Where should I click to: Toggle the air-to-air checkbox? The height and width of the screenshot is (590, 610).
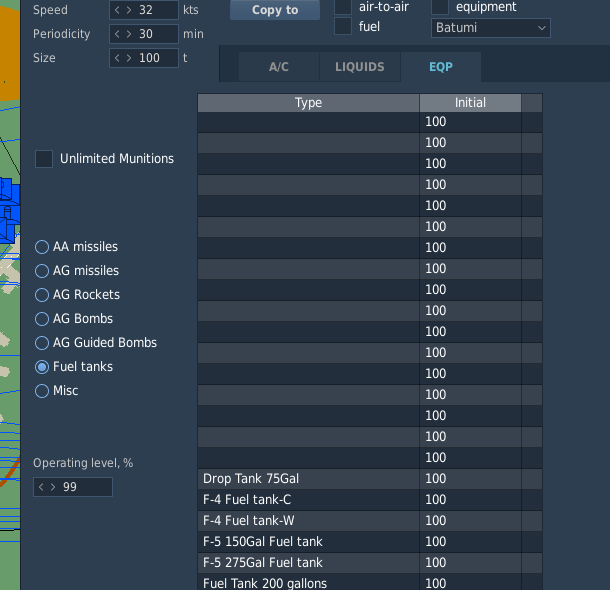point(343,7)
